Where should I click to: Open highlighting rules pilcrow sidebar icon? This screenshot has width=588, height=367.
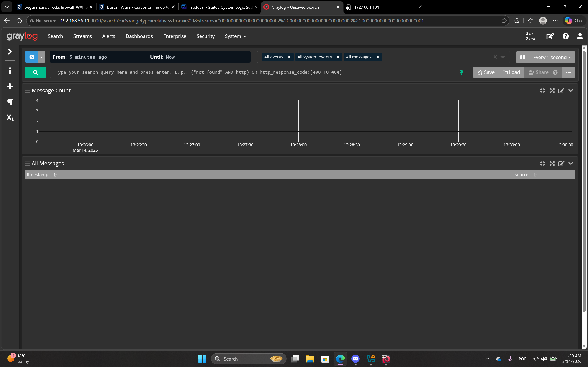click(10, 102)
